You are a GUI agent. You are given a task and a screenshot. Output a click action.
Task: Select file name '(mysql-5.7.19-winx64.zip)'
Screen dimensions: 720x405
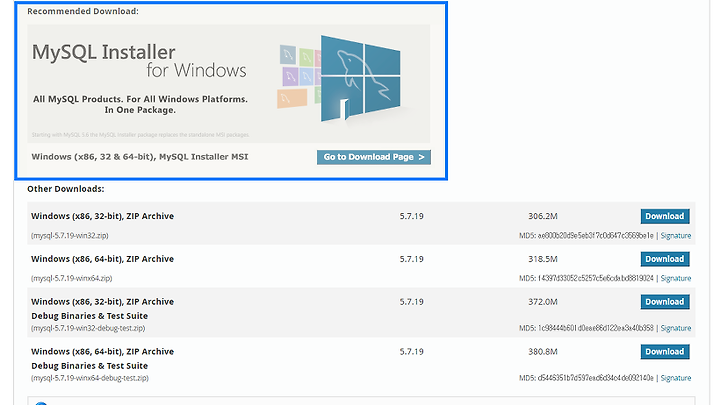(72, 278)
